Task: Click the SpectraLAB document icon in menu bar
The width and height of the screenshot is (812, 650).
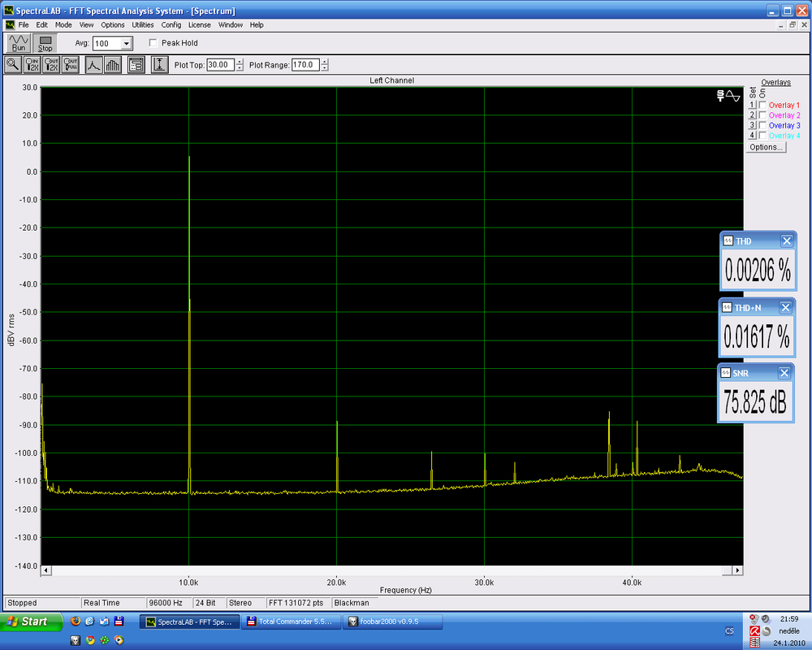Action: point(10,25)
